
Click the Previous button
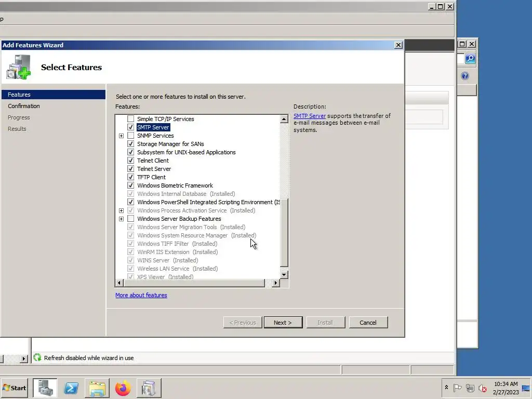click(243, 323)
